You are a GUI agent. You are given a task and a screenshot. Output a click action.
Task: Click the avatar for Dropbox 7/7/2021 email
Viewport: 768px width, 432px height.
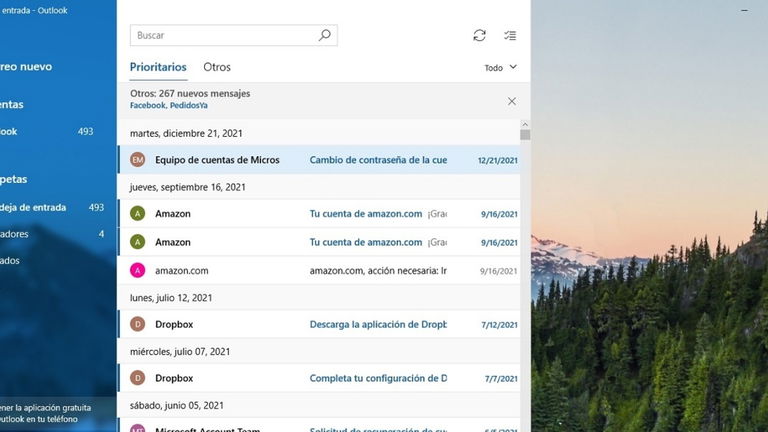[138, 378]
